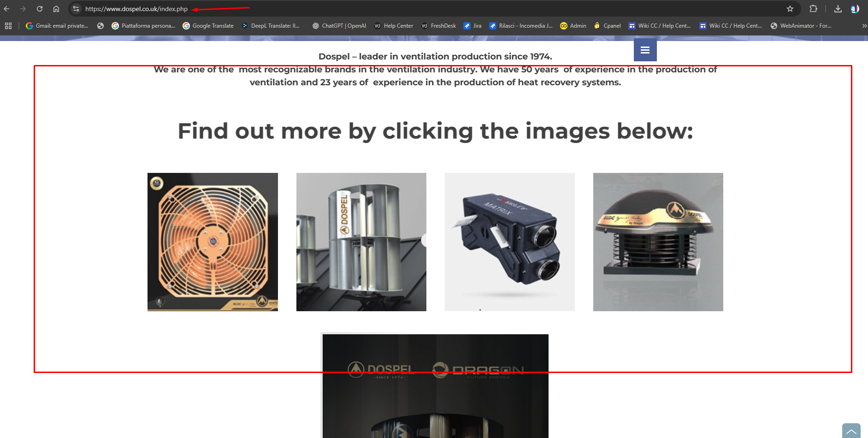Screen dimensions: 868x438
Task: Open the apps grid in bookmarks bar
Action: (x=8, y=26)
